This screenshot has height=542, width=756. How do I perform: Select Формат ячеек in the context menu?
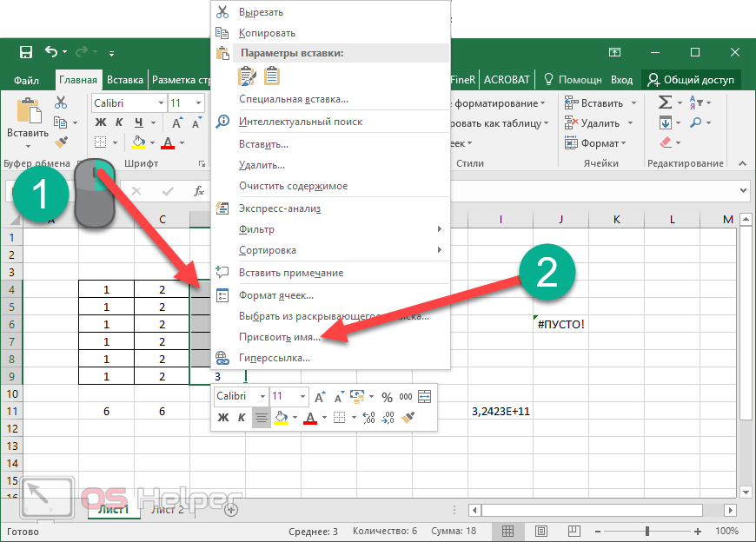coord(276,295)
